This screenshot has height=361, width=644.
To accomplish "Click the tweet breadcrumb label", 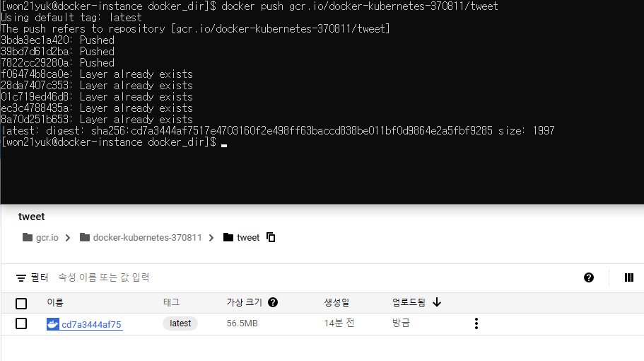I will click(248, 238).
